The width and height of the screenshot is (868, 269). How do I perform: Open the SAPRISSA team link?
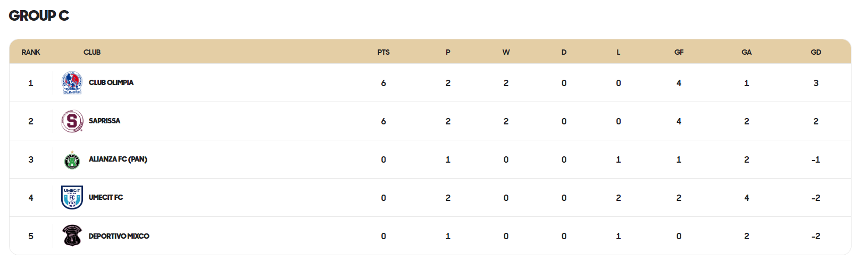pos(104,121)
